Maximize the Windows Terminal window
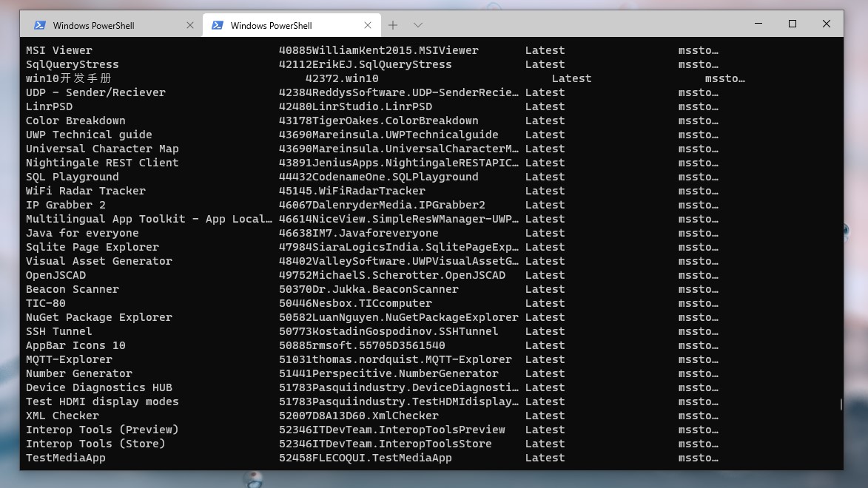The height and width of the screenshot is (488, 868). pos(793,24)
